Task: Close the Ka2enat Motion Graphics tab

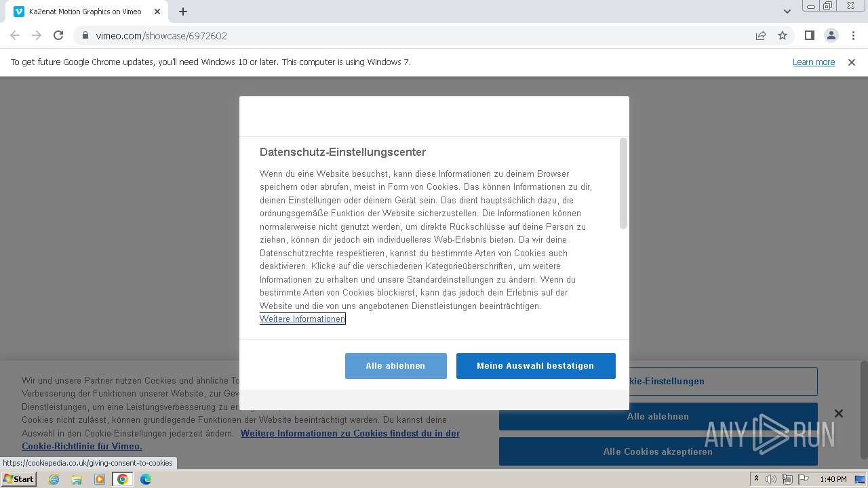Action: pyautogui.click(x=157, y=12)
